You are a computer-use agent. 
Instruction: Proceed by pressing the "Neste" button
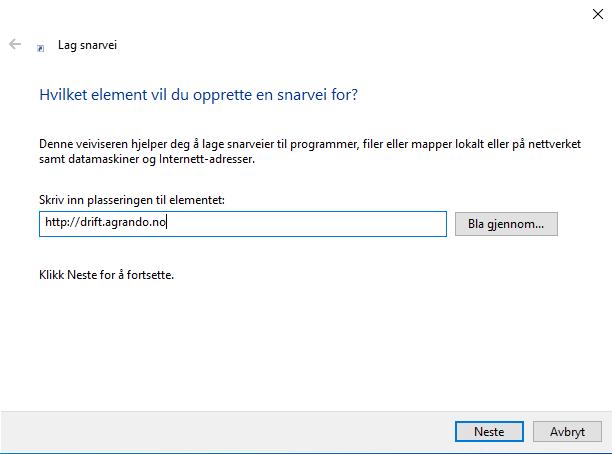click(x=488, y=431)
